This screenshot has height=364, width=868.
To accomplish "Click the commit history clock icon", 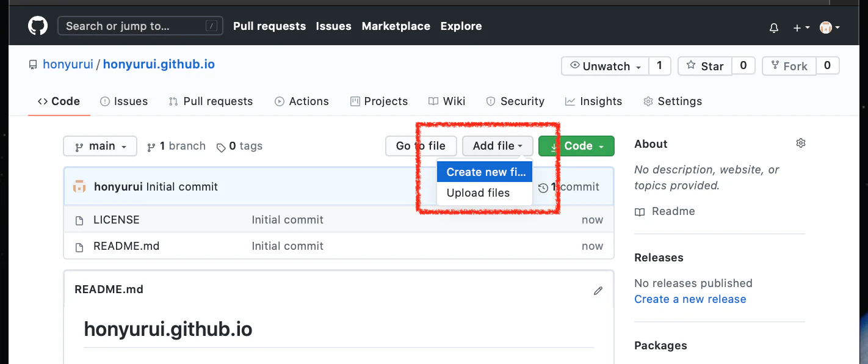I will click(x=543, y=187).
